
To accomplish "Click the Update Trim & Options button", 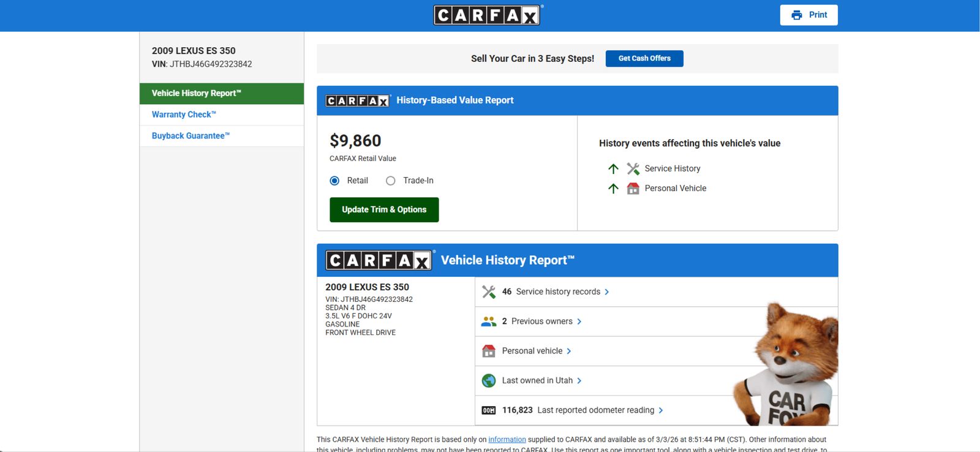I will click(384, 209).
